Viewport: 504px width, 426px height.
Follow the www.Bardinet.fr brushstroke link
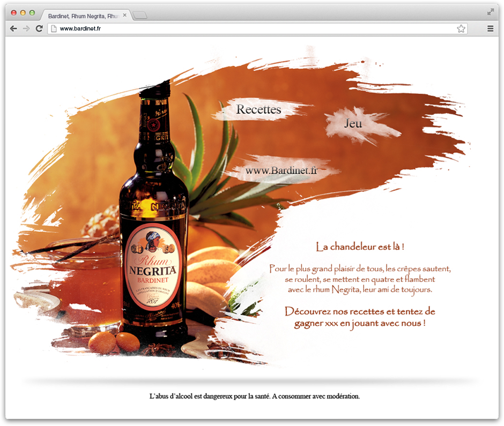pyautogui.click(x=281, y=170)
